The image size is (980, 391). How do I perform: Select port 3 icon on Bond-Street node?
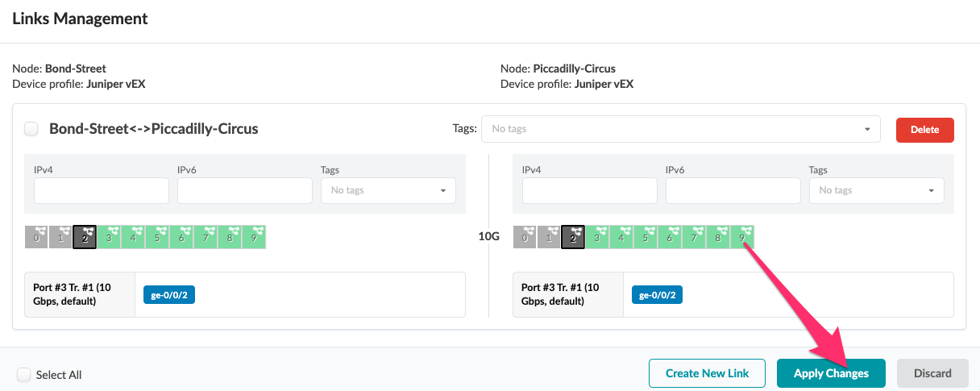pos(109,236)
